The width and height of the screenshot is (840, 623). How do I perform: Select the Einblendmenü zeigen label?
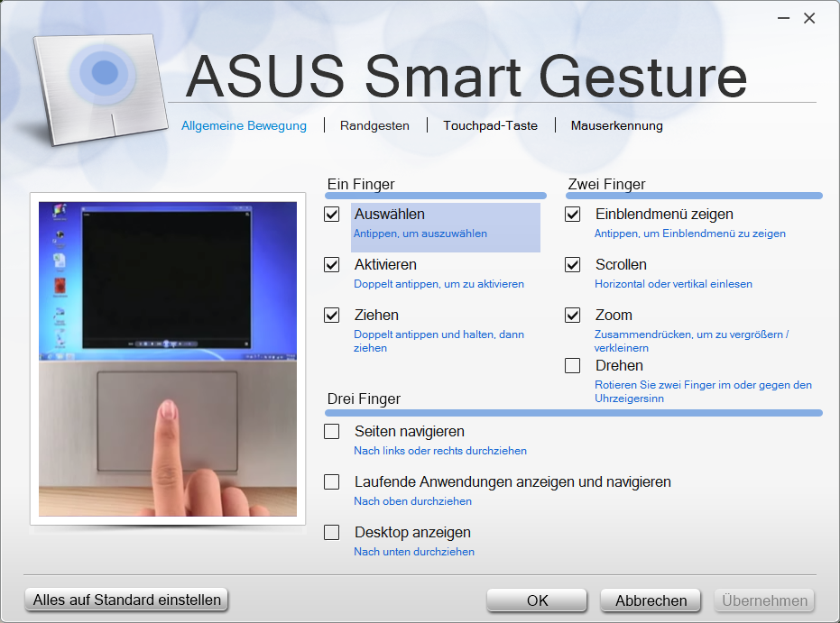664,214
